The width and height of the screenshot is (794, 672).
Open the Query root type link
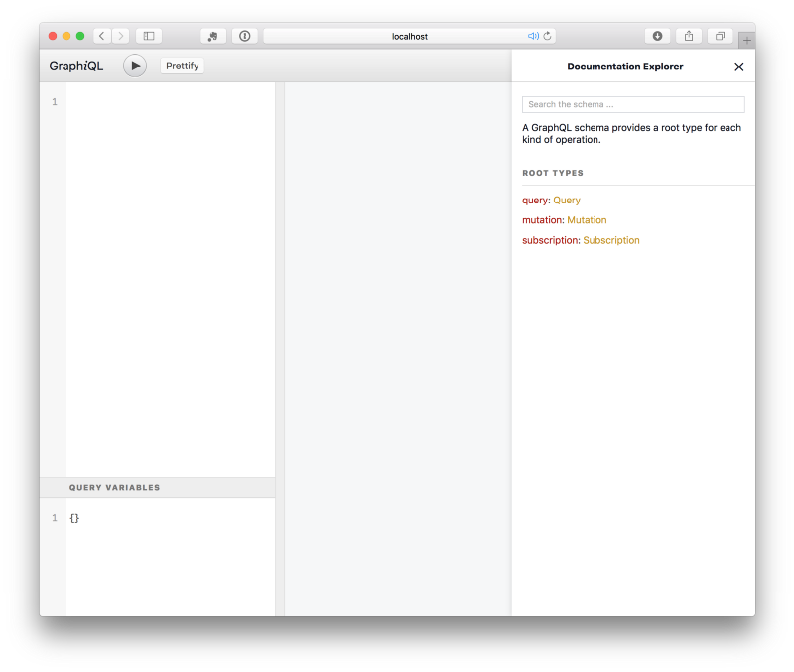(566, 201)
